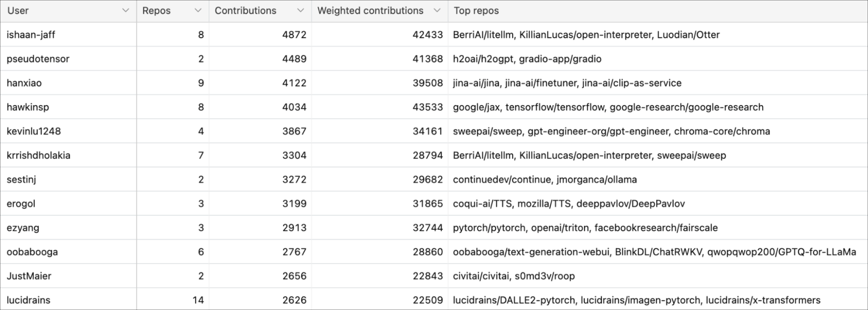
Task: Click the weighted contributions 43533 cell
Action: (427, 107)
